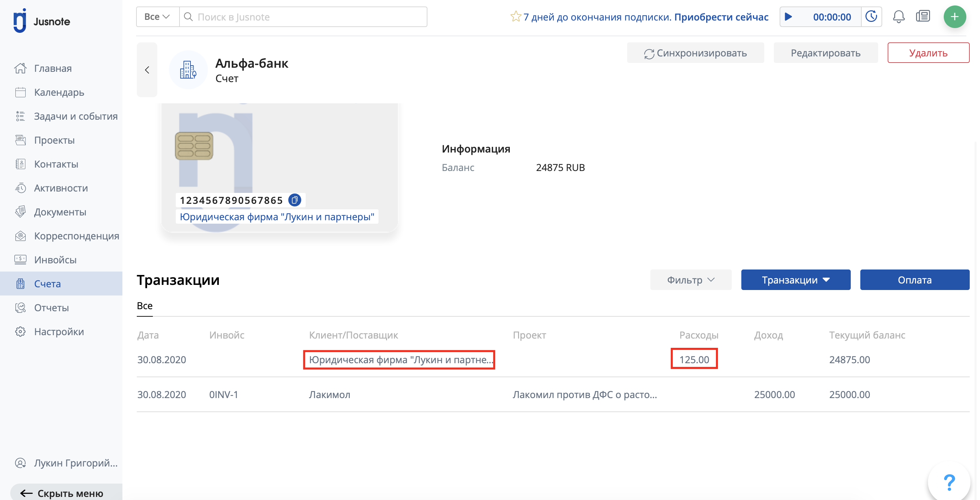Click the Корреспонденция sidebar icon
The width and height of the screenshot is (980, 500).
tap(21, 236)
